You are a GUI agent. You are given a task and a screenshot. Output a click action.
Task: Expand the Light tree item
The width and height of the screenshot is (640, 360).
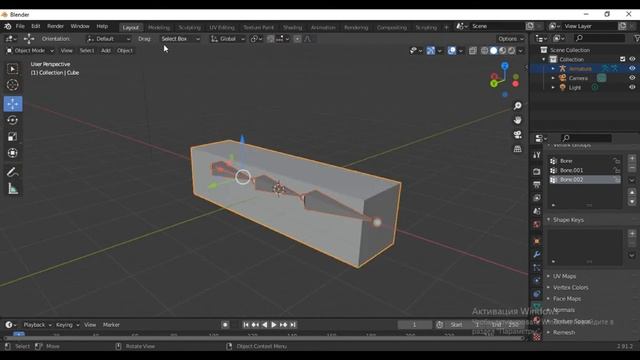[553, 87]
